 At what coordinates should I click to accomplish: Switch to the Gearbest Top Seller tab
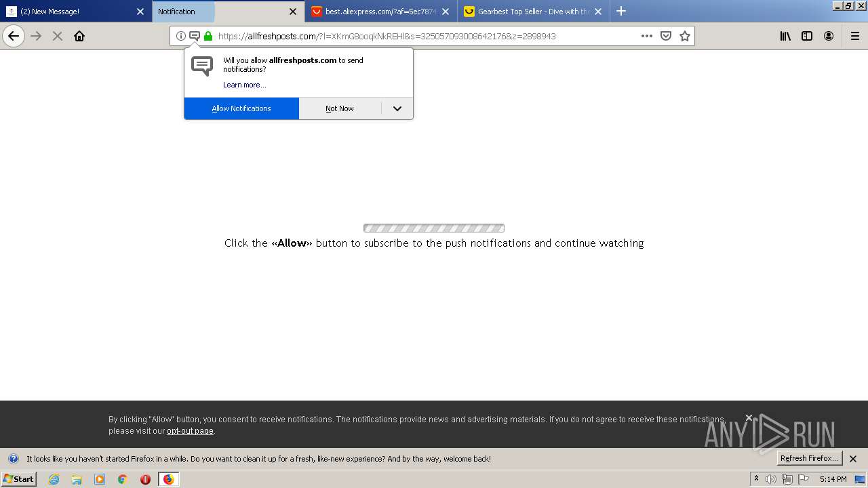(534, 12)
